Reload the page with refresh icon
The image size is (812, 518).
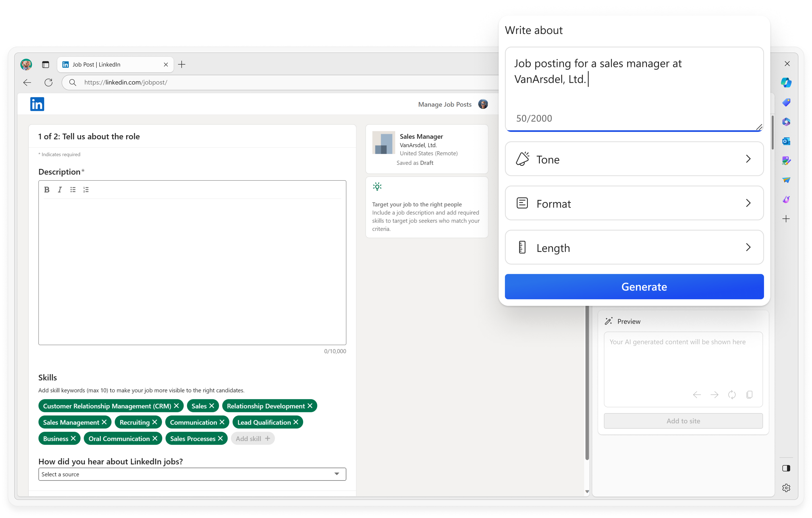[x=49, y=82]
